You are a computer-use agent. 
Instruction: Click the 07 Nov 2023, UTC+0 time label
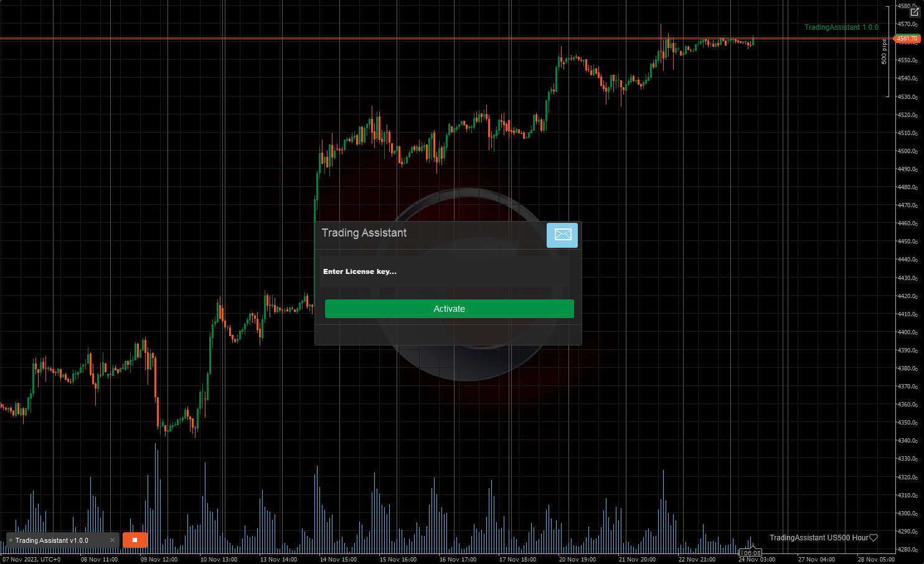tap(32, 560)
